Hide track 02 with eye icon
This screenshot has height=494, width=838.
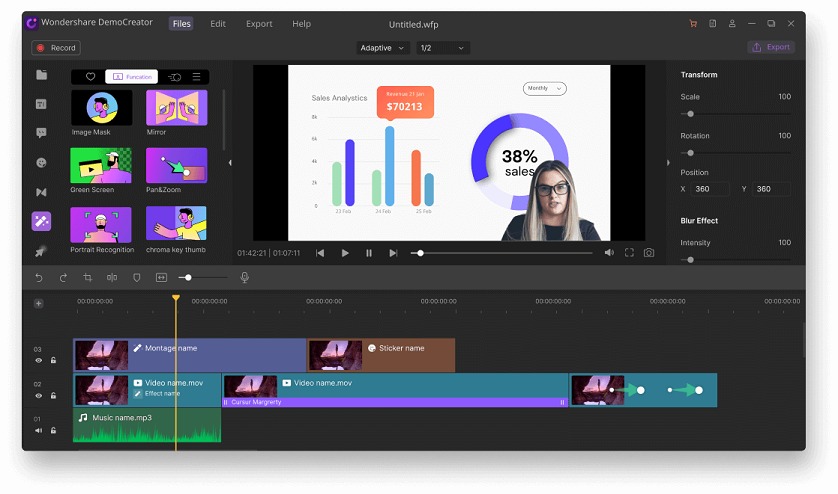pos(38,396)
